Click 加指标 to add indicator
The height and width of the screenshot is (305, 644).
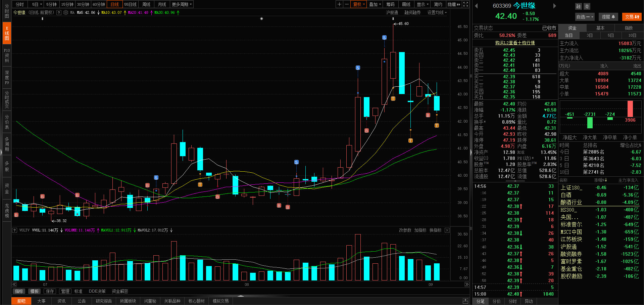[x=420, y=230]
